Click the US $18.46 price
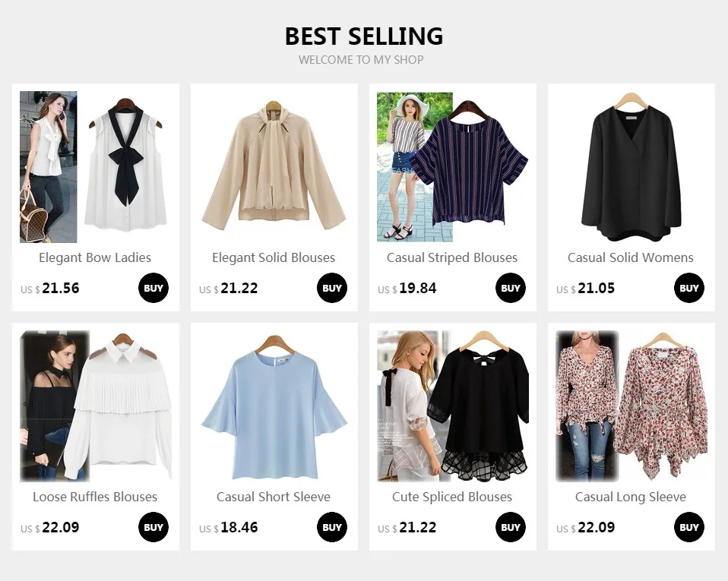 (229, 528)
